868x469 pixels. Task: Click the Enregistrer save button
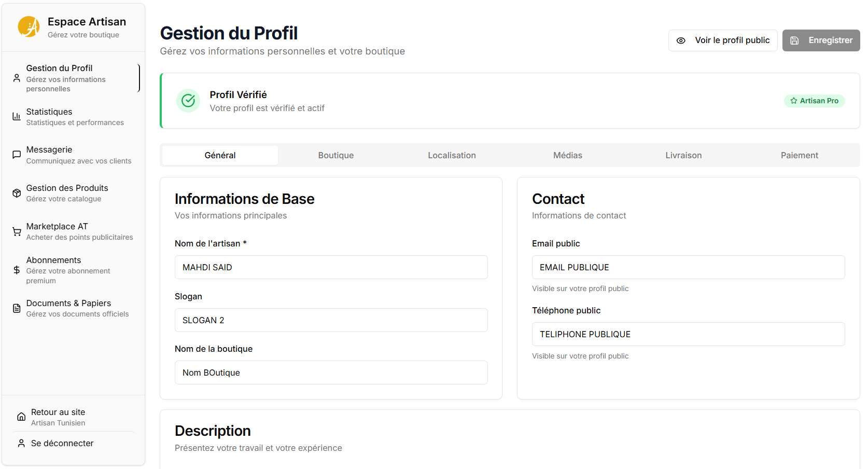coord(821,40)
